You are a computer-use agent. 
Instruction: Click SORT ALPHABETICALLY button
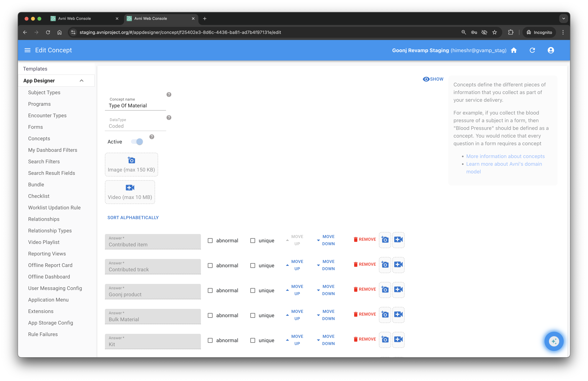133,218
